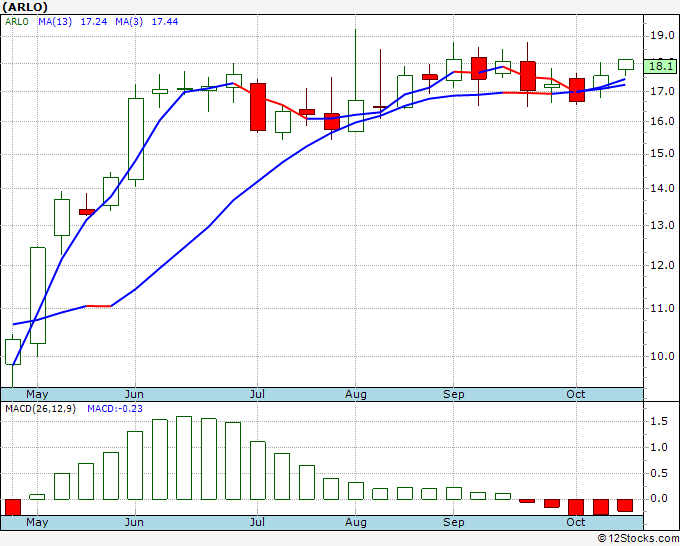This screenshot has height=546, width=680.
Task: Click the 10.0 price axis label
Action: click(x=662, y=356)
